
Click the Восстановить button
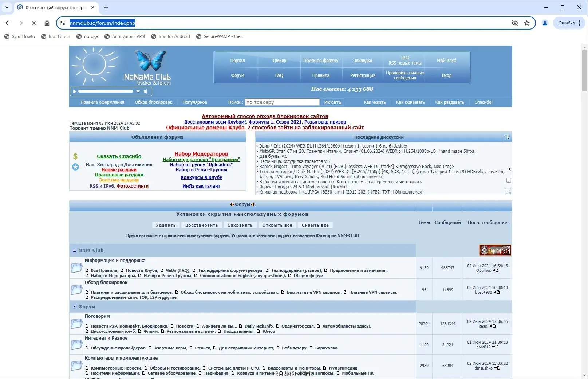tap(202, 225)
